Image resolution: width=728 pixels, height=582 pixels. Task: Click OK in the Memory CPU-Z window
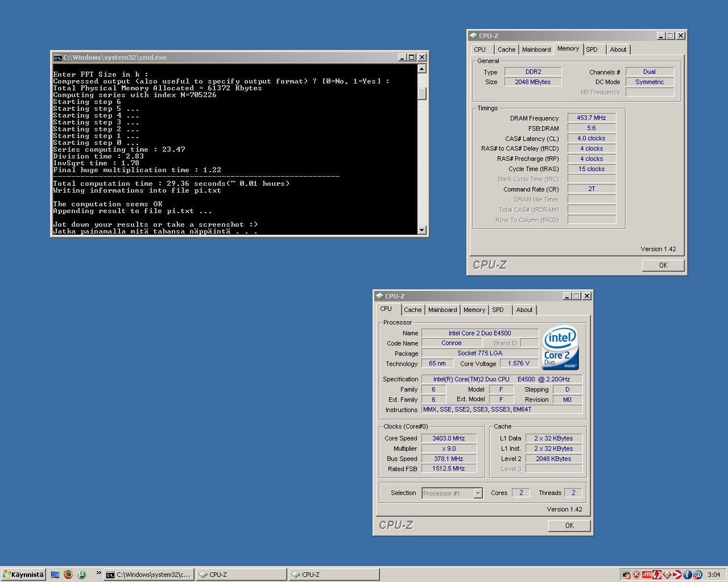663,265
